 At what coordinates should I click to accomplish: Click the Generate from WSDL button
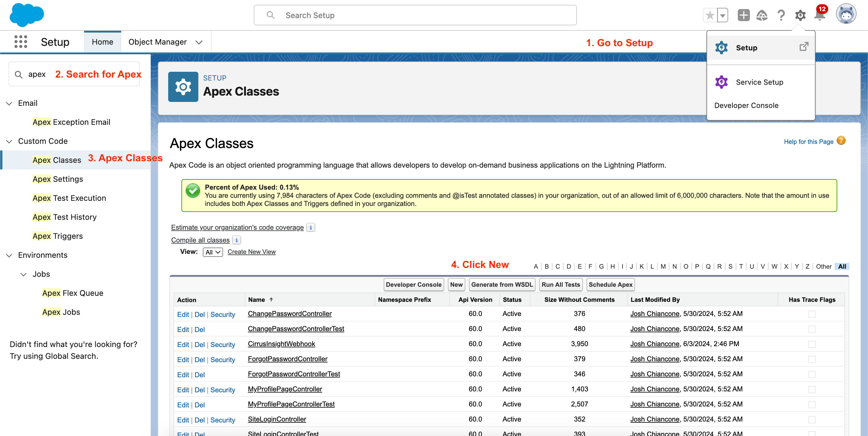pos(502,285)
